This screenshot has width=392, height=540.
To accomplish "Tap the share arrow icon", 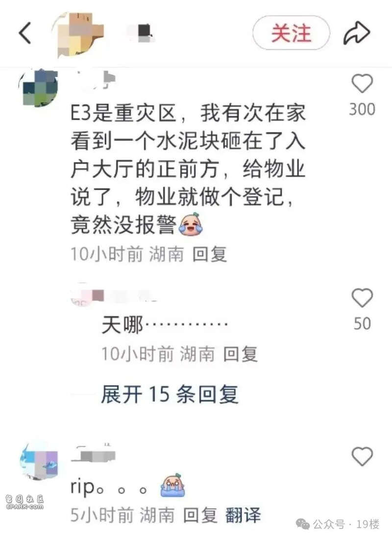I will pyautogui.click(x=357, y=33).
